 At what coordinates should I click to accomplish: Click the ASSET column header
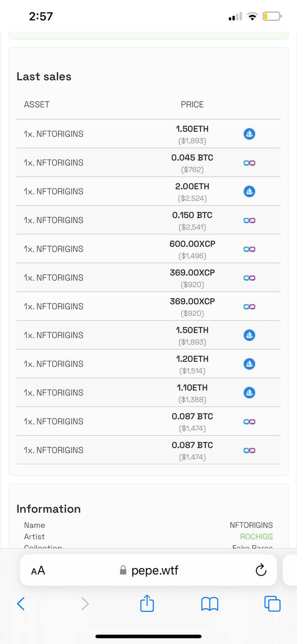37,105
